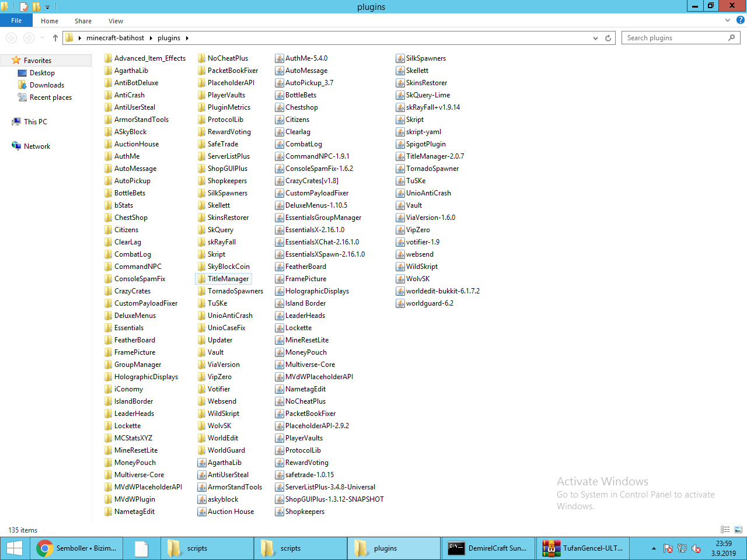Select the CrazyCrates[v1.8] file name

[x=312, y=181]
